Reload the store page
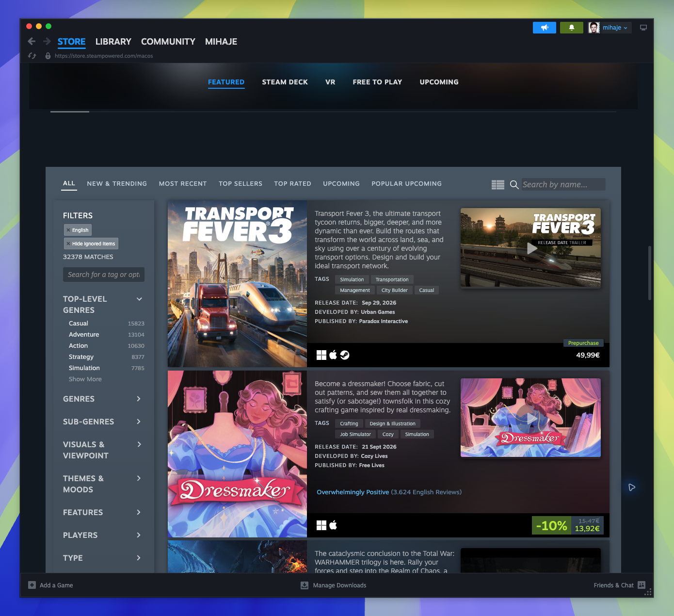674x616 pixels. click(32, 56)
